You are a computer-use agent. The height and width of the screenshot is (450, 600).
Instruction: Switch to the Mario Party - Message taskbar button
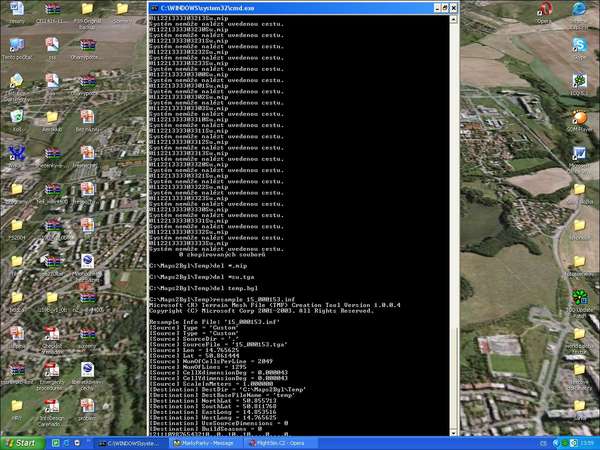[205, 443]
